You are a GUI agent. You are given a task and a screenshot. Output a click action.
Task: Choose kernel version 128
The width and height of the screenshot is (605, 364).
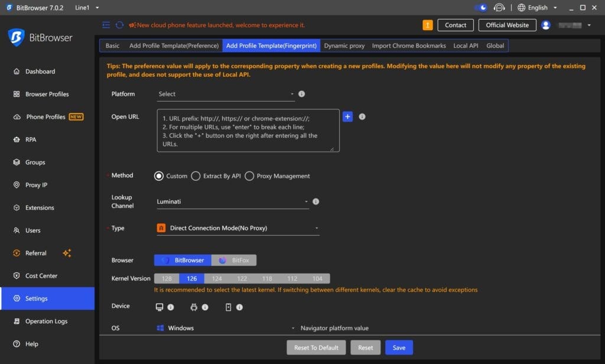point(167,278)
